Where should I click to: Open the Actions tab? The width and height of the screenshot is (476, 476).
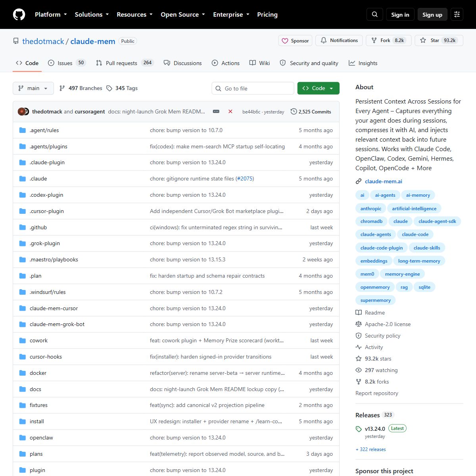[x=226, y=63]
